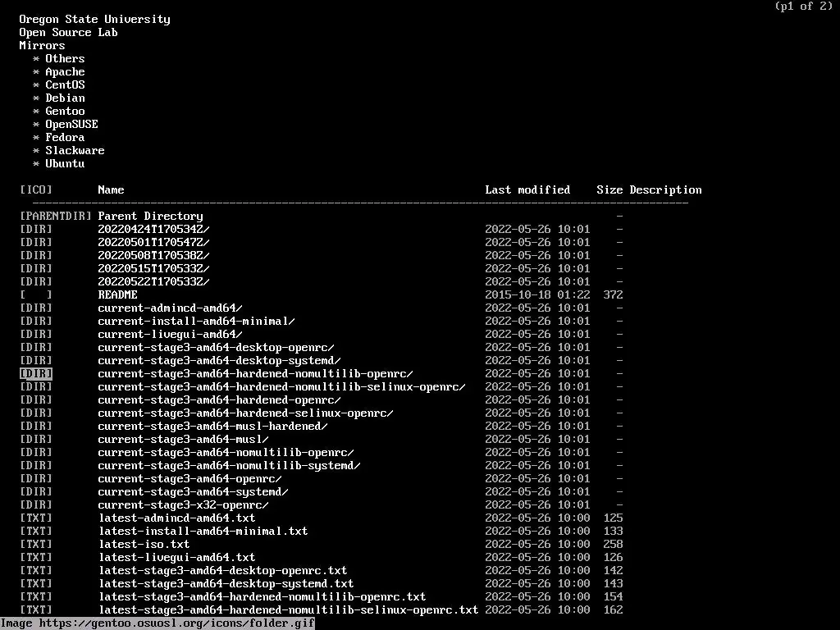The height and width of the screenshot is (630, 840).
Task: Click the README modified date 2015-10-18 01:22
Action: coord(537,294)
